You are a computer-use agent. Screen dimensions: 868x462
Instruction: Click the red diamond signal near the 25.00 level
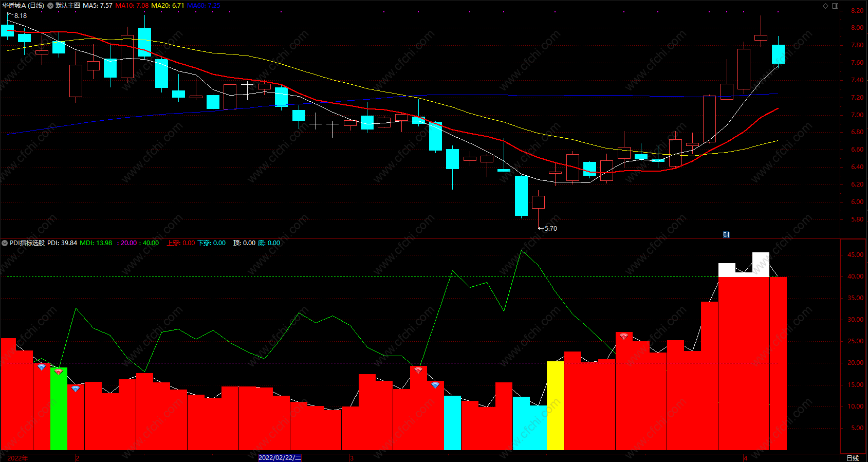click(x=624, y=337)
